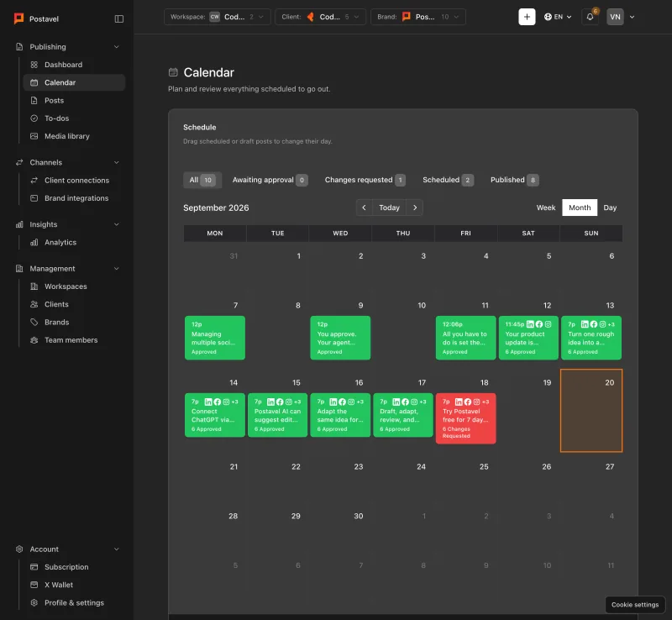
Task: Open Team members page
Action: click(74, 340)
